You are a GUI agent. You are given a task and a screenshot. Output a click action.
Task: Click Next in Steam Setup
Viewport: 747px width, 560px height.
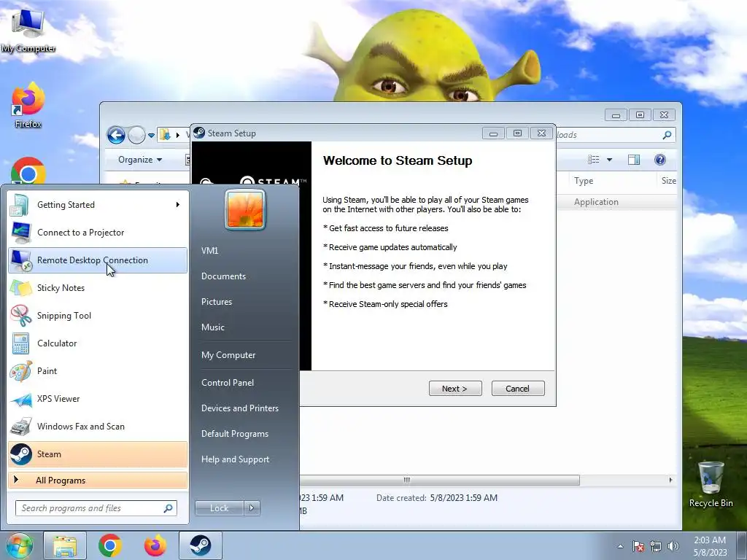pos(455,389)
